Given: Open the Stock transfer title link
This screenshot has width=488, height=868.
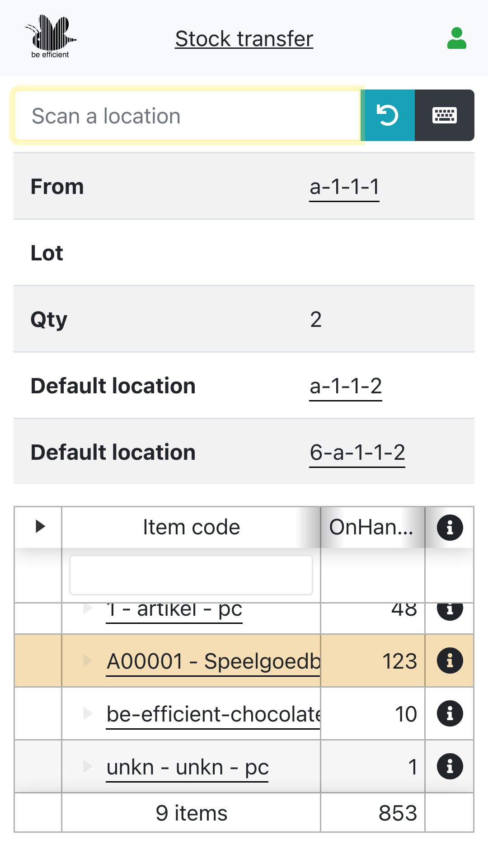Looking at the screenshot, I should click(244, 39).
